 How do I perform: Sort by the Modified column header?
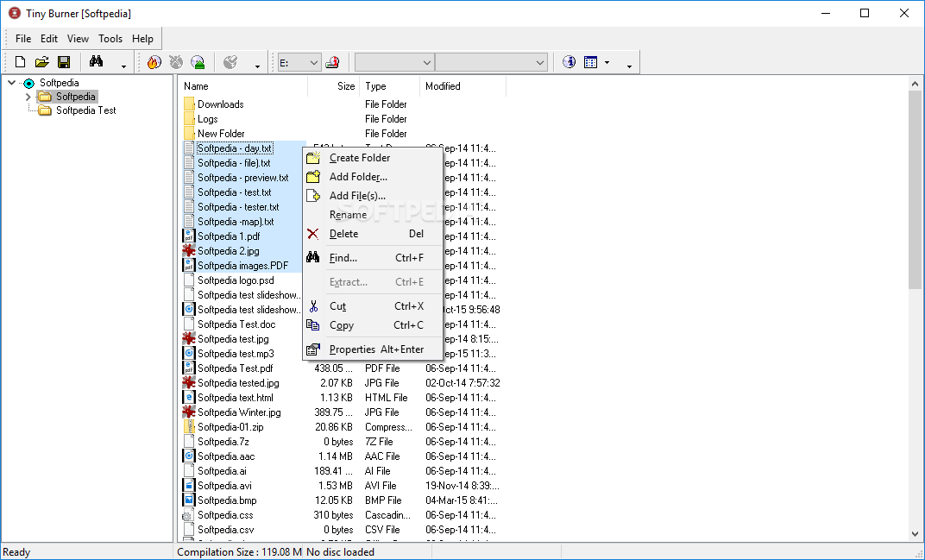pos(463,86)
